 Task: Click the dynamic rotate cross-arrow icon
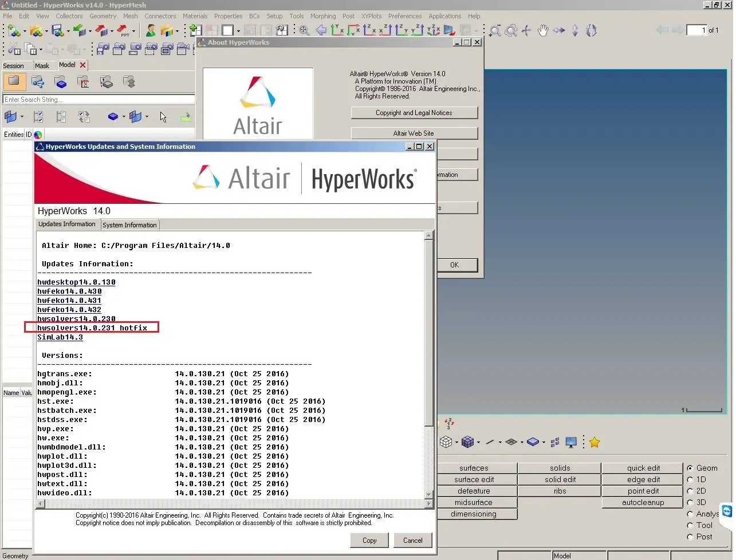526,30
